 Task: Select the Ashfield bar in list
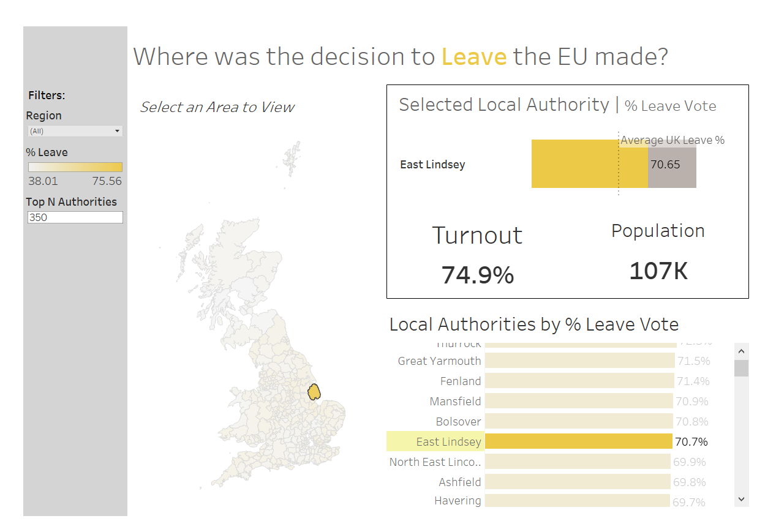[578, 482]
